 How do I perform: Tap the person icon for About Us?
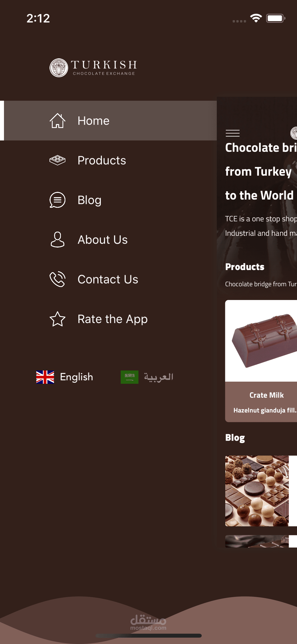[x=57, y=240]
